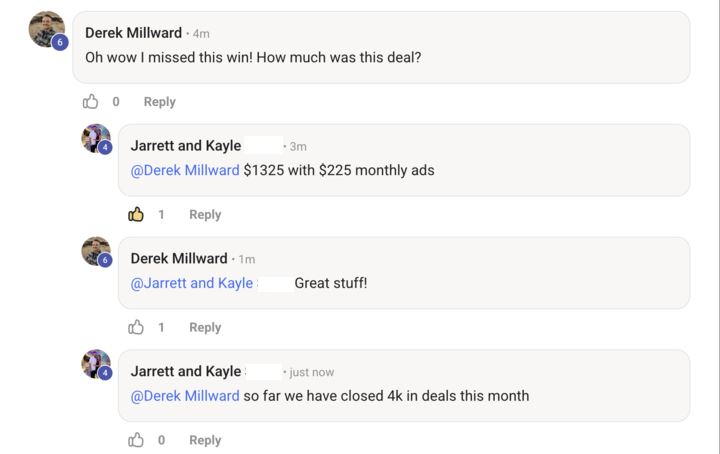720x454 pixels.
Task: Click Jarrett and Kayle's avatar on latest reply
Action: coord(95,364)
